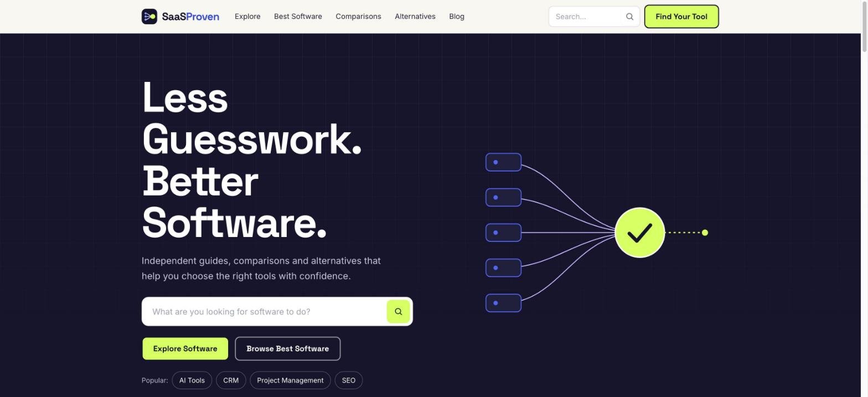
Task: Click the SaaSProven brand name
Action: (190, 17)
